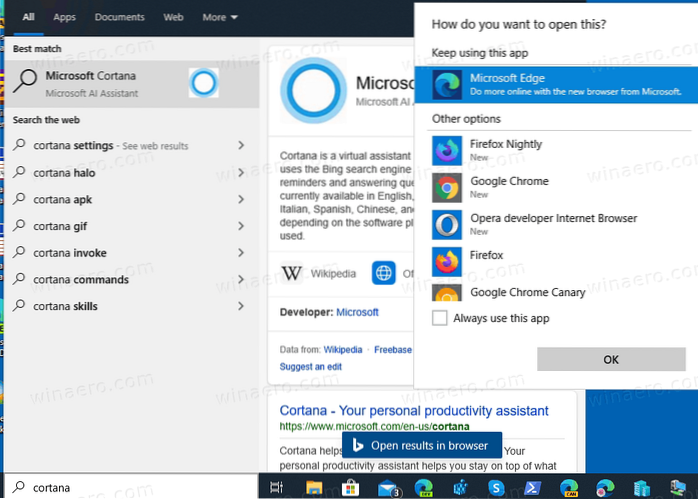698x499 pixels.
Task: Click the search box containing cortana
Action: point(130,487)
